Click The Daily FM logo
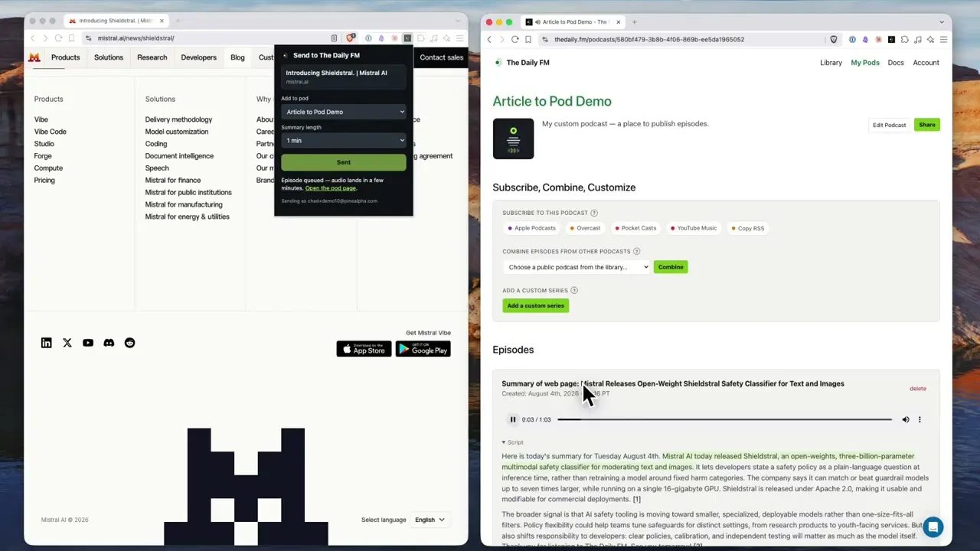The height and width of the screenshot is (551, 980). (x=521, y=63)
